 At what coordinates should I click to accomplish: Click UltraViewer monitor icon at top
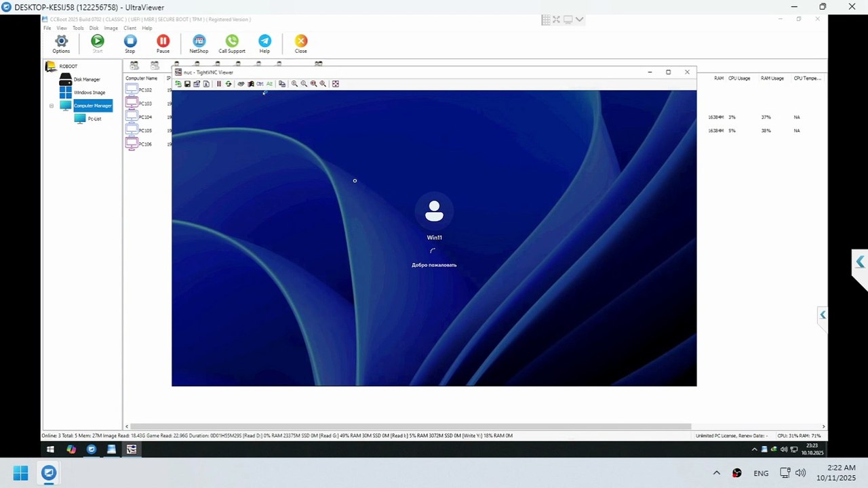pos(568,20)
